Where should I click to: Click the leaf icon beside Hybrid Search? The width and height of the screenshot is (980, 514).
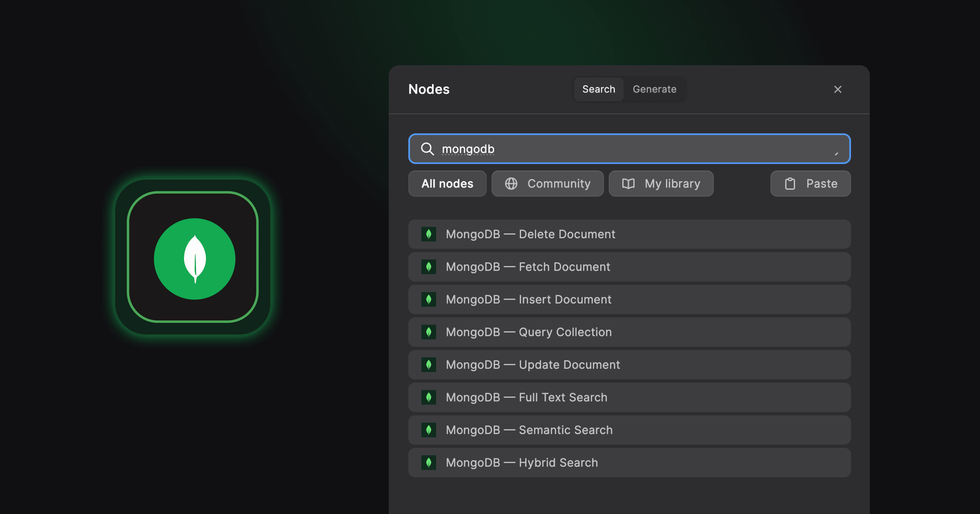429,463
